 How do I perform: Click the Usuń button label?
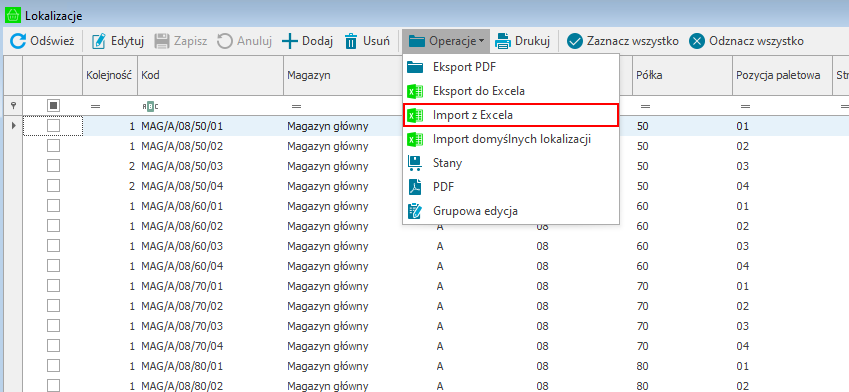[377, 41]
